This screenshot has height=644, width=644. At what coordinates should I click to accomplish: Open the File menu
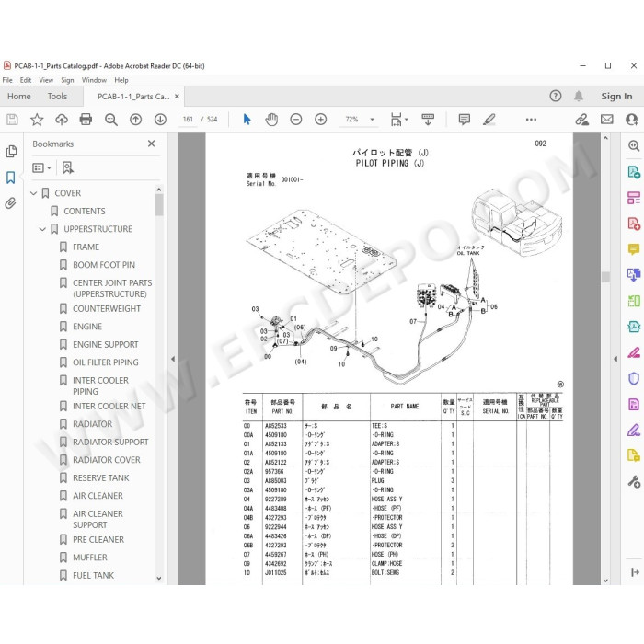click(7, 80)
